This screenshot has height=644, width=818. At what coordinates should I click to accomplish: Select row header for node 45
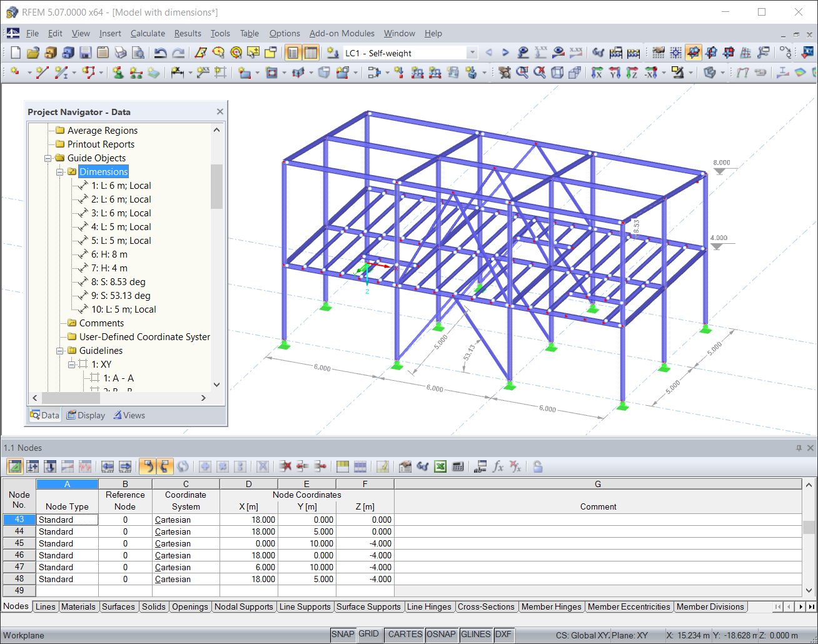(x=19, y=543)
